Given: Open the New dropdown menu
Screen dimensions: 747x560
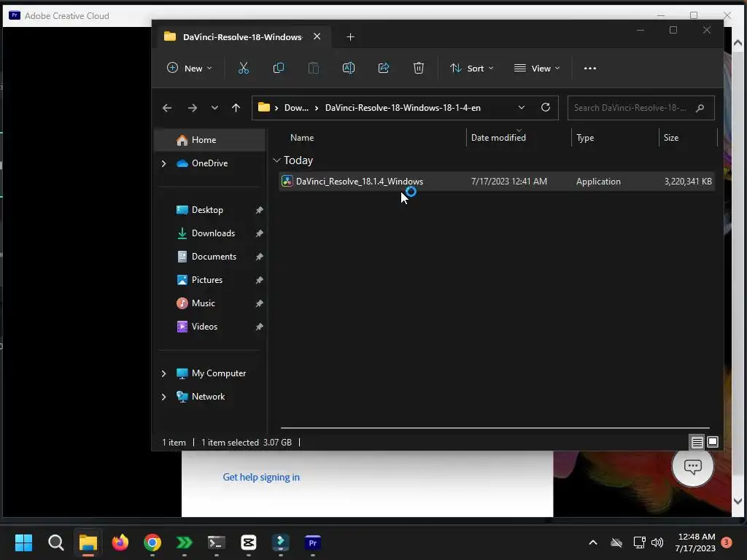Looking at the screenshot, I should pyautogui.click(x=189, y=68).
